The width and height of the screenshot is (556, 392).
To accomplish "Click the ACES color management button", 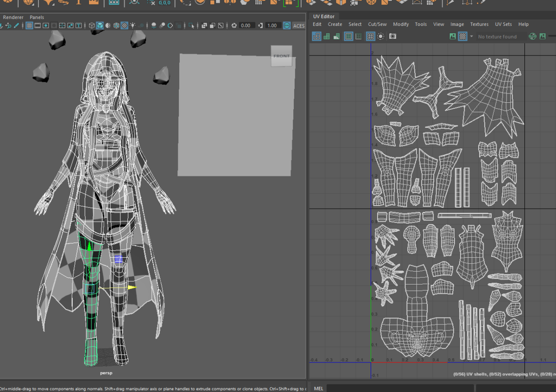I will 299,25.
